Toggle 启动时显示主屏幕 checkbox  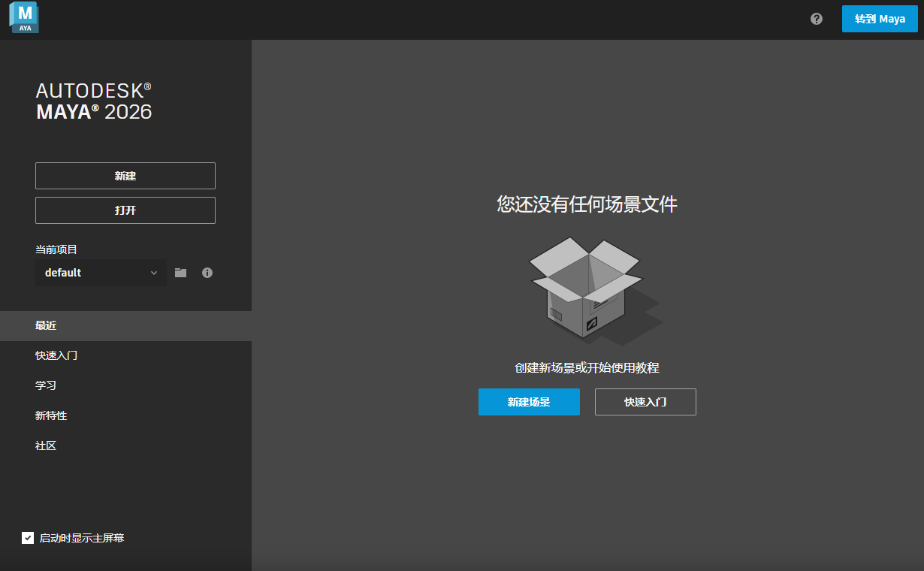(x=28, y=538)
